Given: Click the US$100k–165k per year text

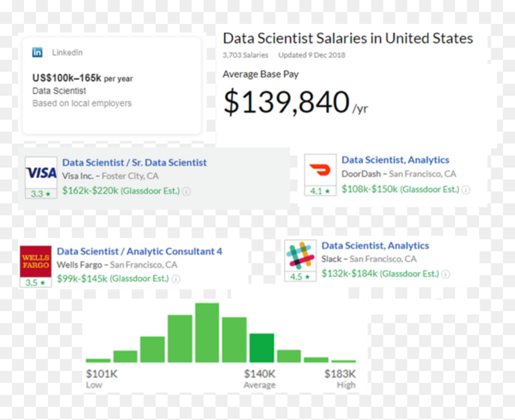Looking at the screenshot, I should point(83,78).
